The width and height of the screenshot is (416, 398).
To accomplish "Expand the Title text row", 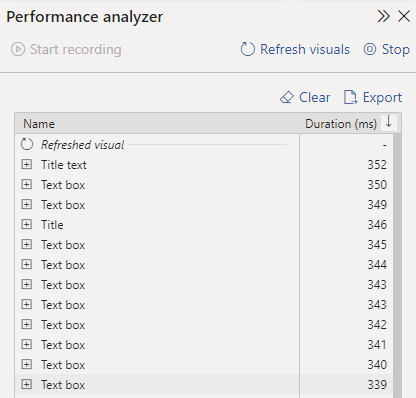I will (27, 165).
